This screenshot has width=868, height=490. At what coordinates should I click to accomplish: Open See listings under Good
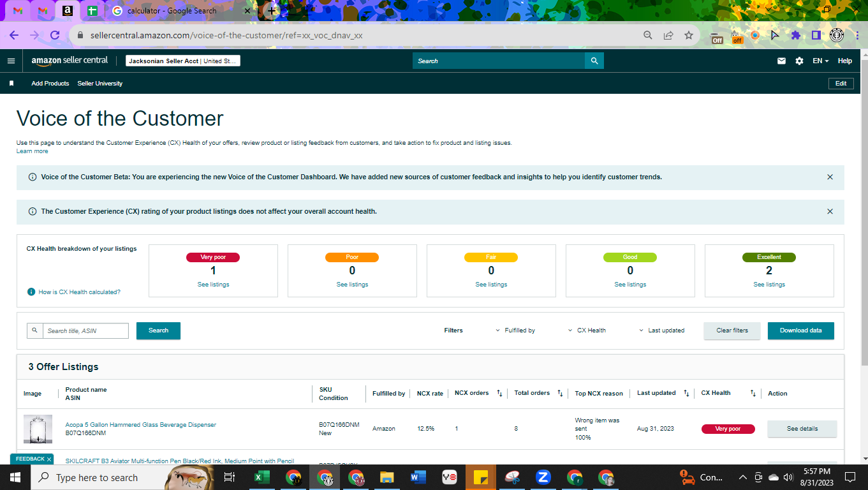630,285
